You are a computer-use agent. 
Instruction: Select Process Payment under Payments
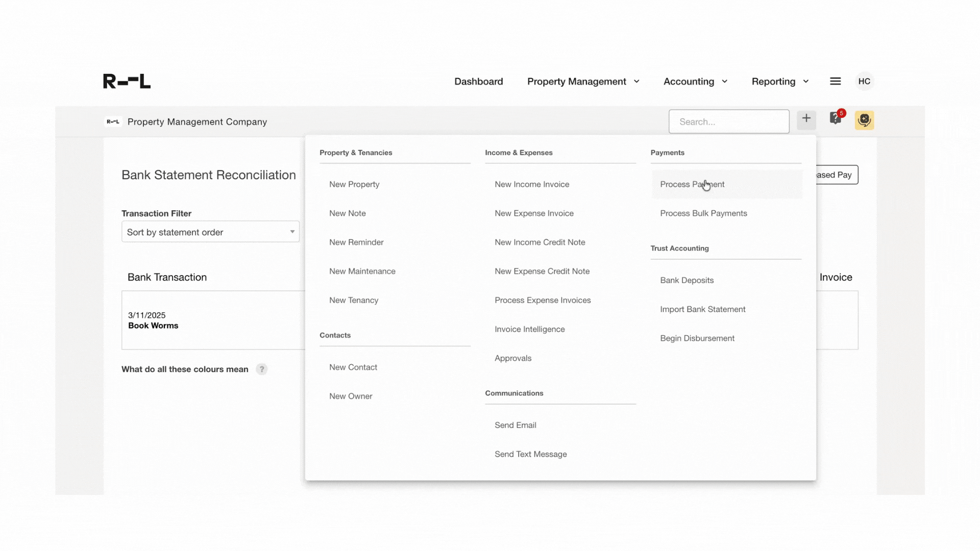693,184
